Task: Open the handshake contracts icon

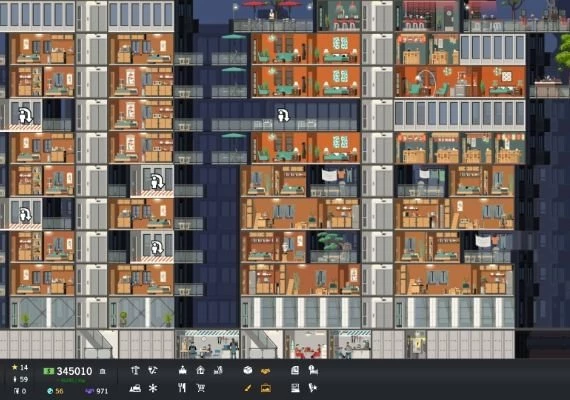Action: point(266,371)
